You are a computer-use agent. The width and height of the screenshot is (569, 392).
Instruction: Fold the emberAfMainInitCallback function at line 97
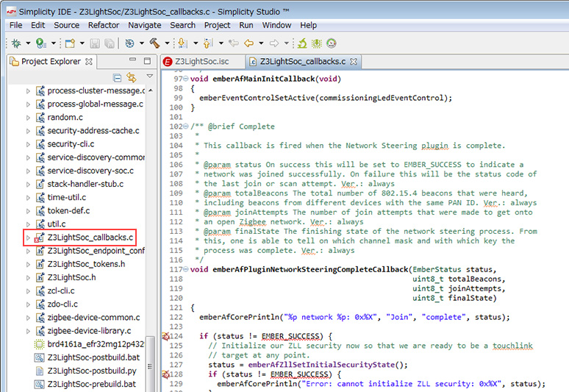point(186,79)
